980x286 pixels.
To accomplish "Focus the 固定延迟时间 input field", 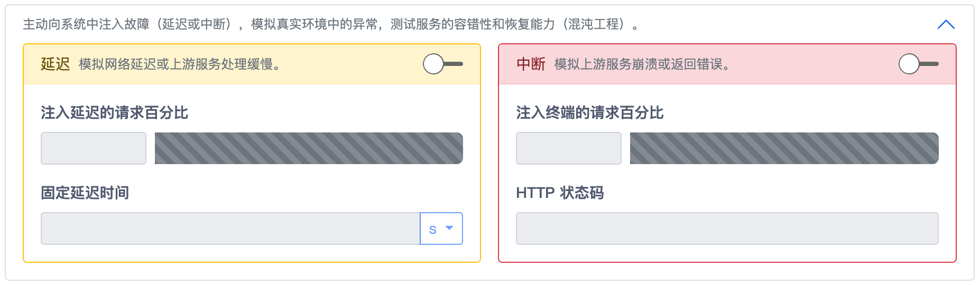I will click(230, 228).
